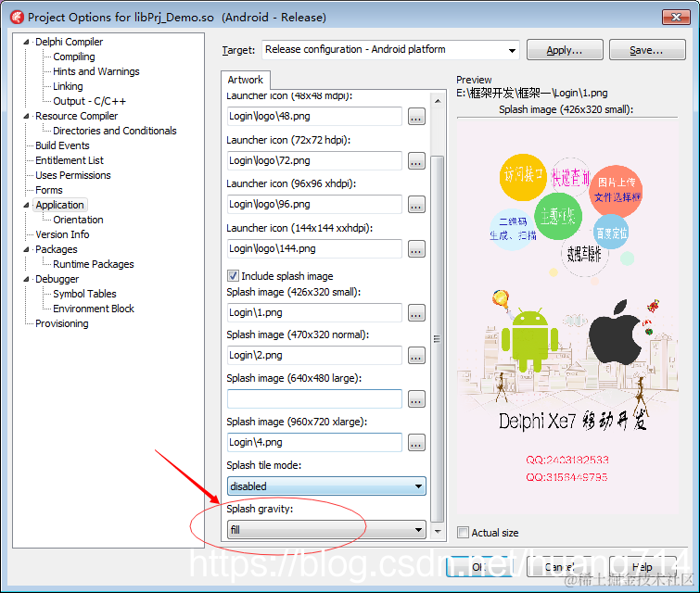Select Entitlement List tree item
Viewport: 700px width, 593px height.
tap(70, 160)
